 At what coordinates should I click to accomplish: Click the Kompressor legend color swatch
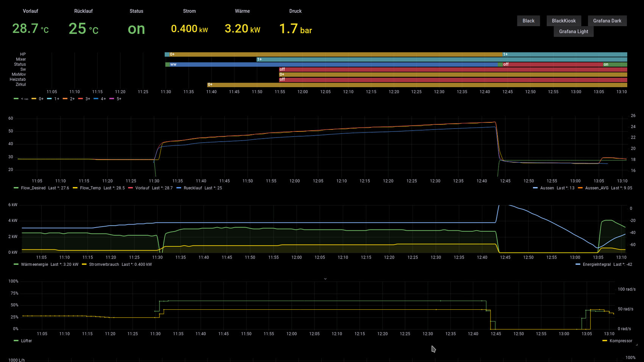point(605,341)
